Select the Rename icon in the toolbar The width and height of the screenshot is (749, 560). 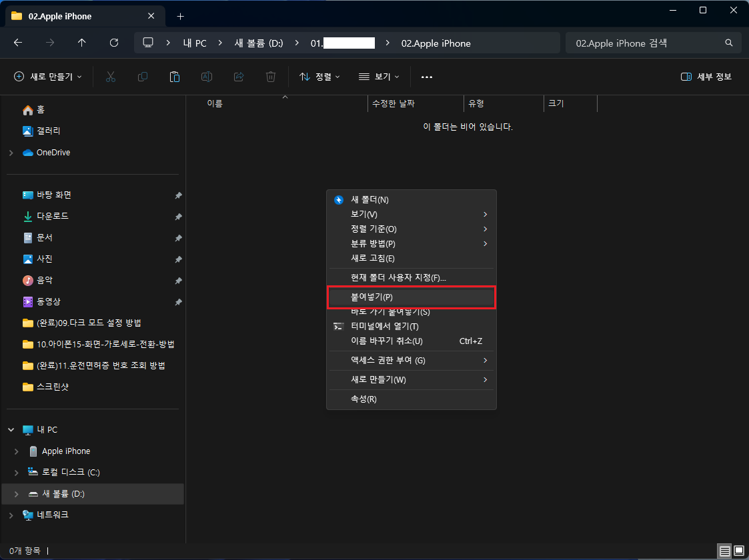coord(206,77)
